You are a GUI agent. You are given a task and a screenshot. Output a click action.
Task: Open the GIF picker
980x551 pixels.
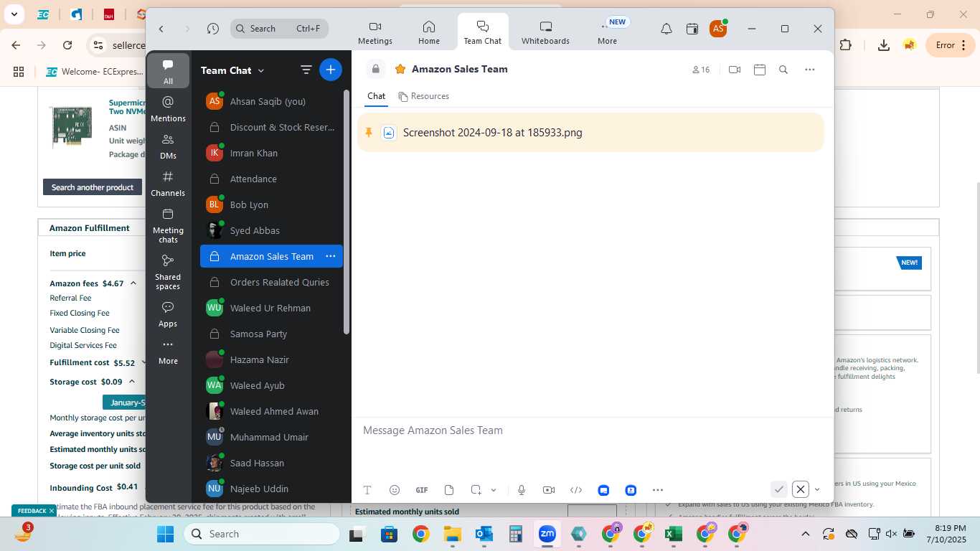click(x=422, y=490)
